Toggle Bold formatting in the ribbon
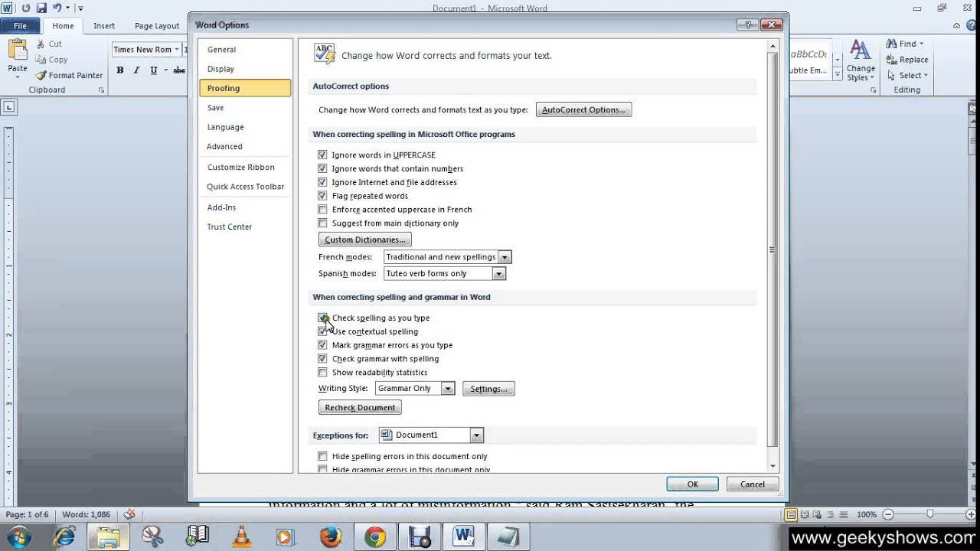This screenshot has width=980, height=551. tap(120, 70)
